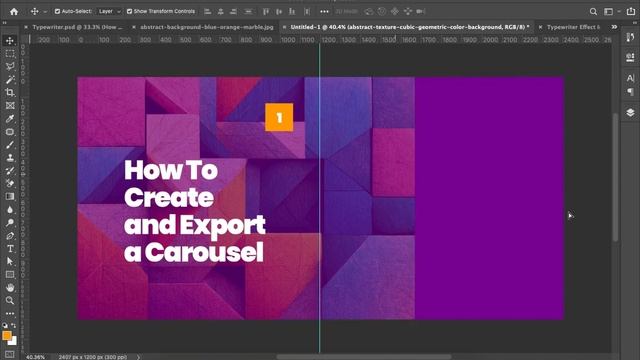Close the Typewriter.psd tab
This screenshot has height=360, width=640.
tap(26, 27)
